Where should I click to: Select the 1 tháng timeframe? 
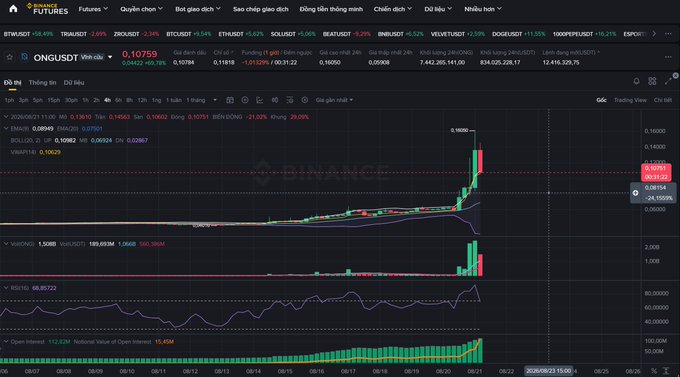pyautogui.click(x=196, y=100)
